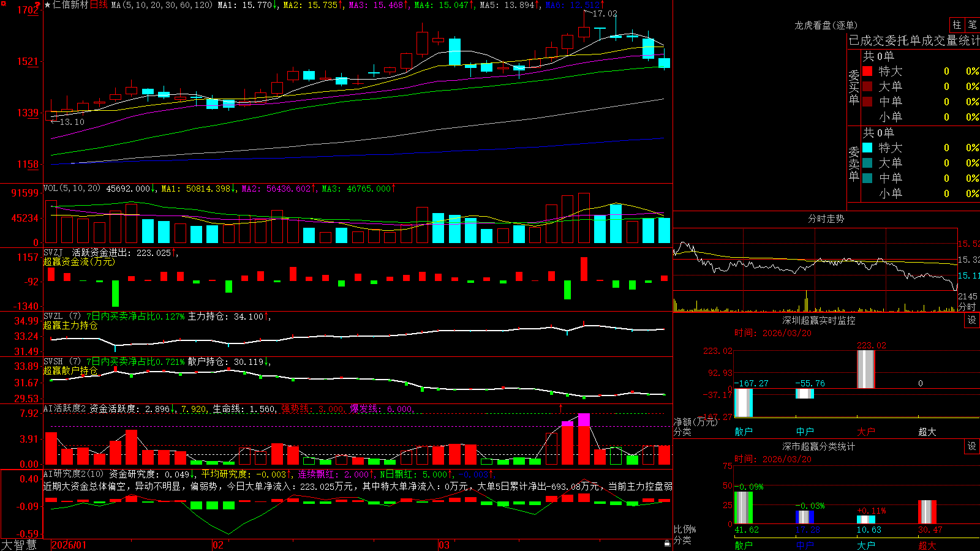
Task: Click the 深市超赢分类统计 panel title
Action: [818, 446]
